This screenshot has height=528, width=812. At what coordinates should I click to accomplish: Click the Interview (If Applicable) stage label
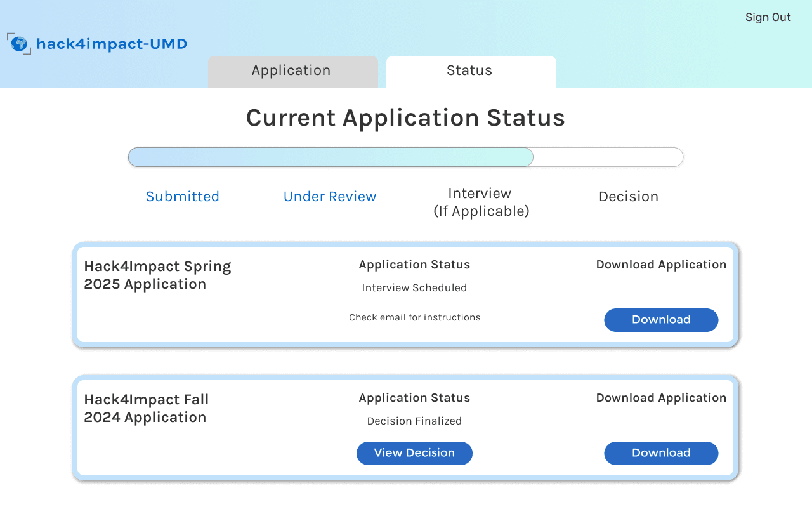coord(480,202)
